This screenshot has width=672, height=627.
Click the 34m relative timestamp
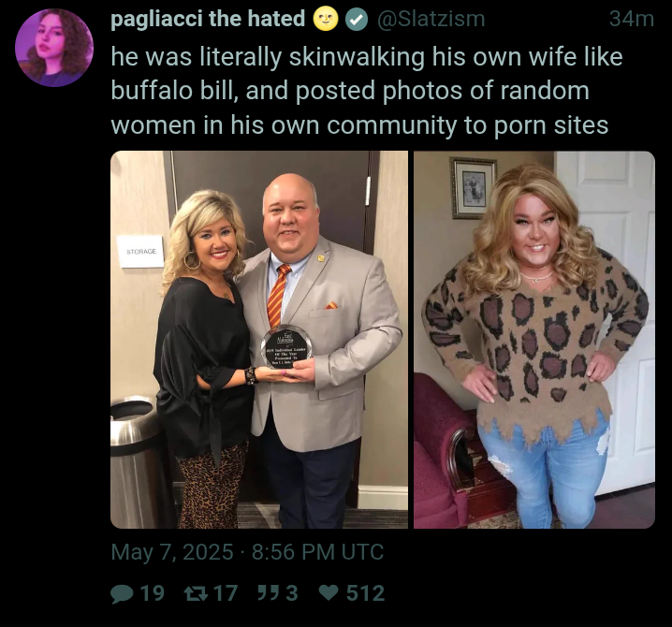pyautogui.click(x=632, y=20)
